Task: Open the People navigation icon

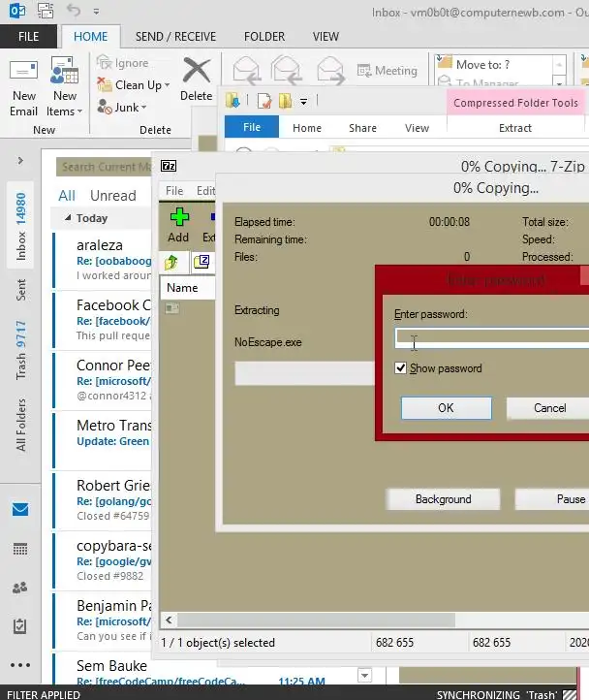Action: tap(20, 588)
